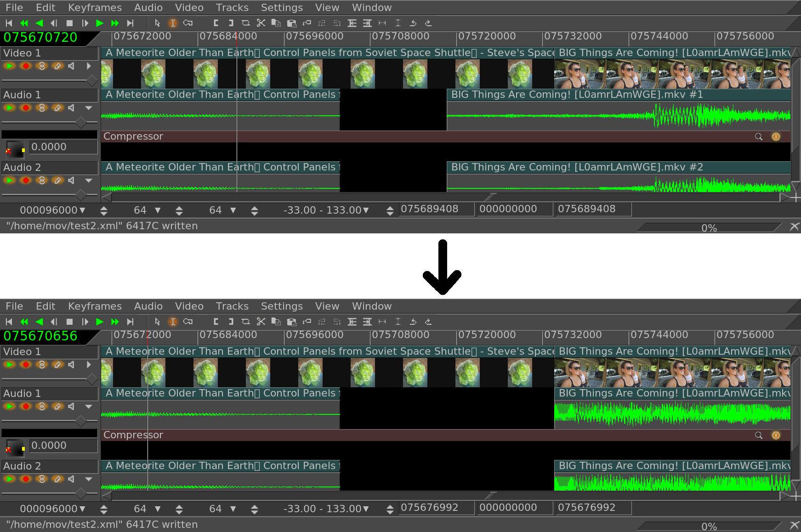Set in-point bracket in top toolbar
This screenshot has width=801, height=532.
pyautogui.click(x=216, y=23)
